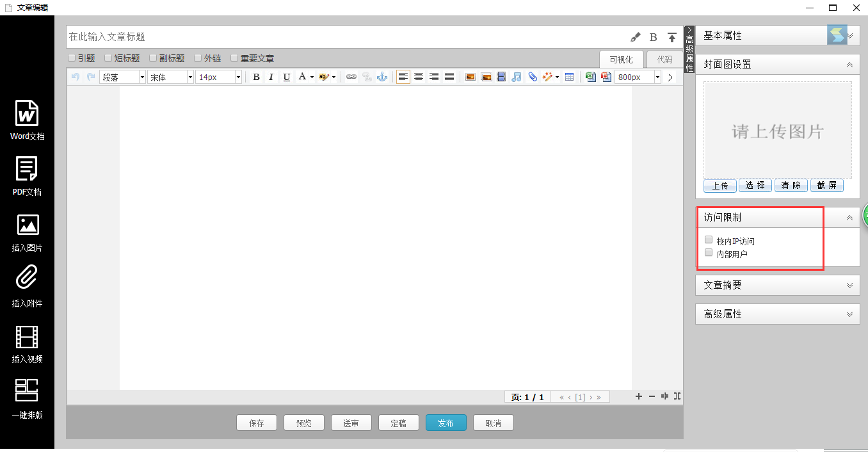Run the 一键排版 layout tool

(27, 391)
